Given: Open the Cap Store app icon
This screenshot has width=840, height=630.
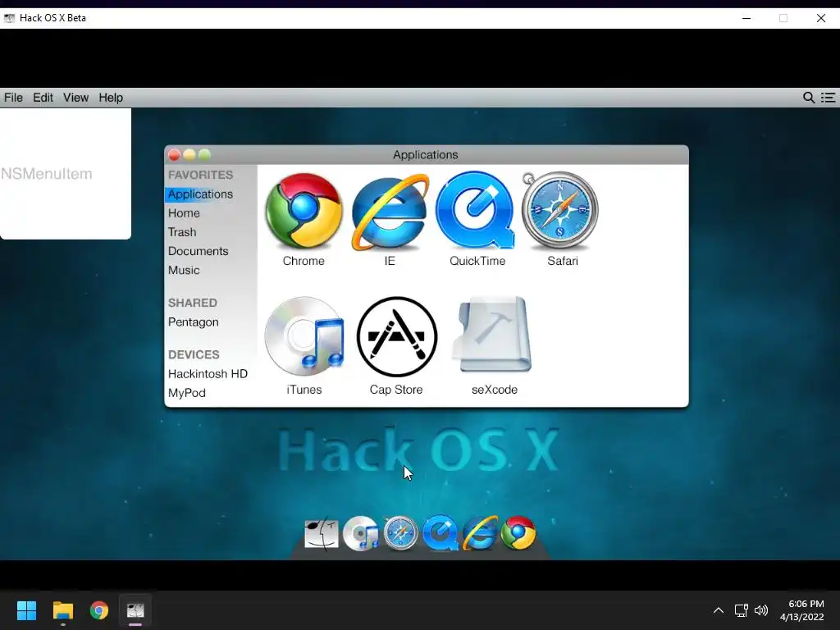Looking at the screenshot, I should click(x=396, y=336).
